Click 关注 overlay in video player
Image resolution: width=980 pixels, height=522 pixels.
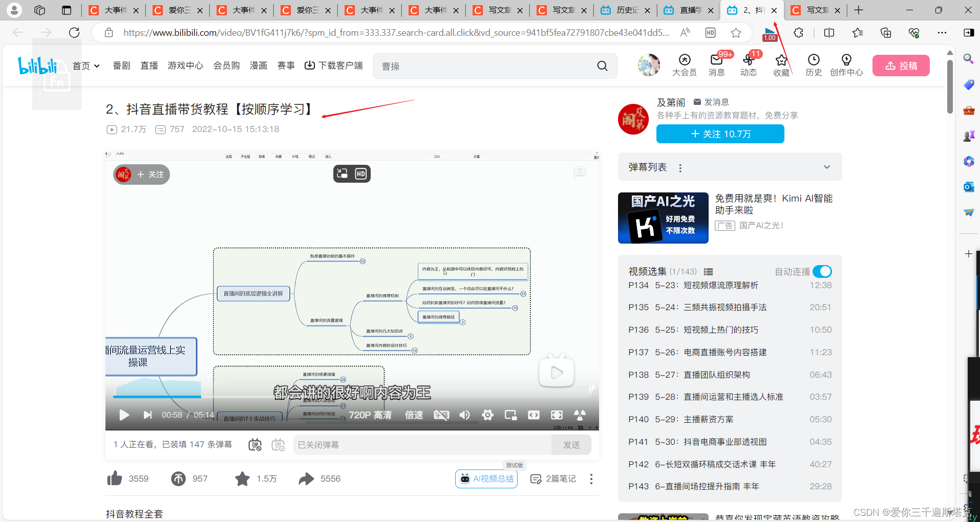point(141,175)
